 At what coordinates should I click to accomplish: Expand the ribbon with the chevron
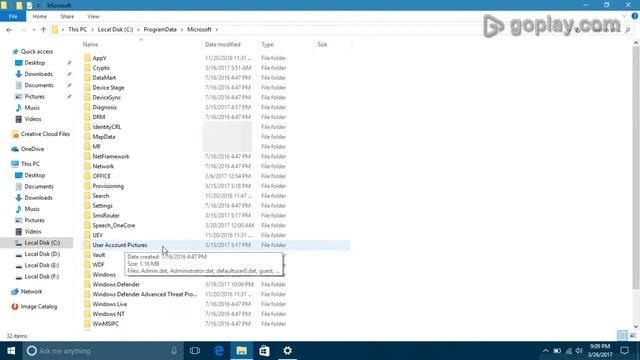click(624, 16)
